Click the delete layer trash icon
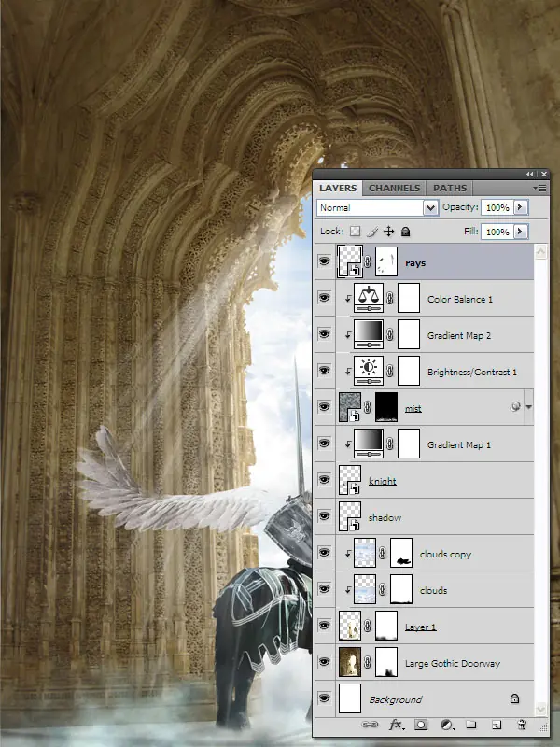The width and height of the screenshot is (560, 747). [522, 725]
